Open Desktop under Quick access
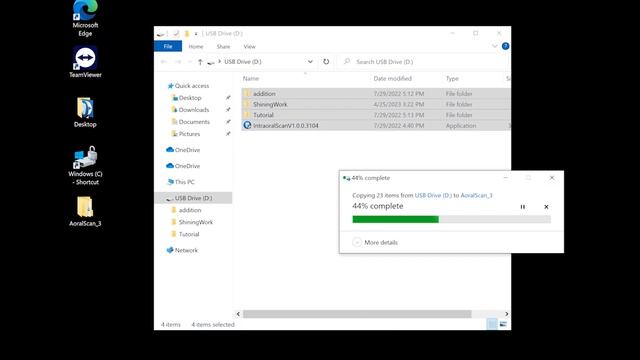Image resolution: width=640 pixels, height=360 pixels. [190, 98]
